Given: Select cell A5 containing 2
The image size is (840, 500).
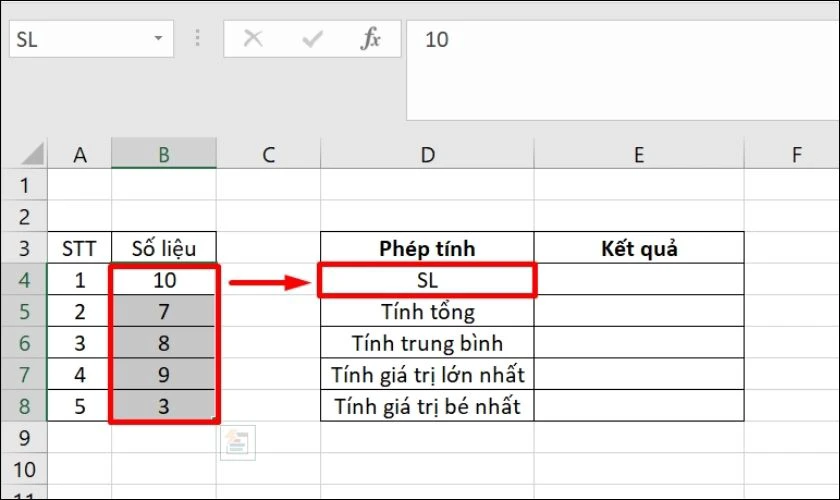Looking at the screenshot, I should pyautogui.click(x=79, y=311).
